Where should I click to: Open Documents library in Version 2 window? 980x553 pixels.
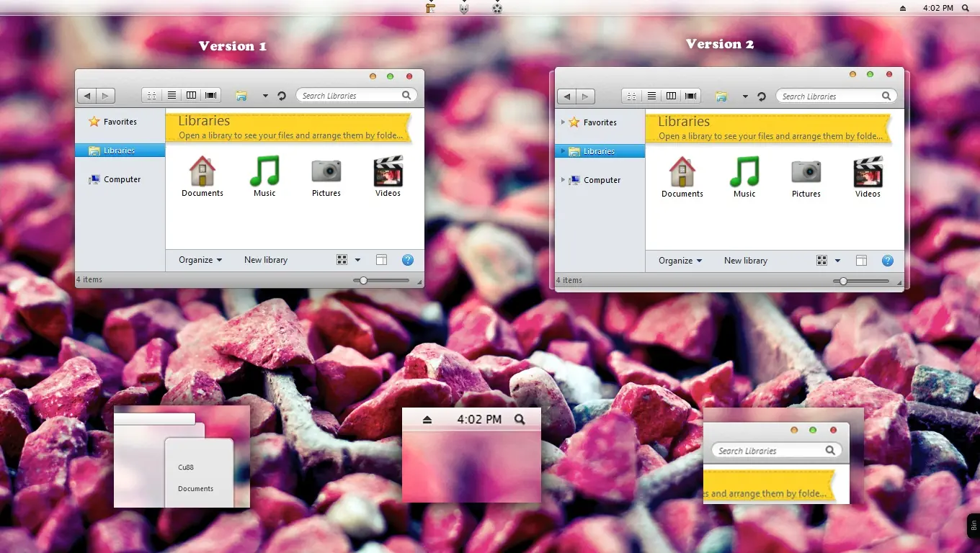[x=682, y=178]
